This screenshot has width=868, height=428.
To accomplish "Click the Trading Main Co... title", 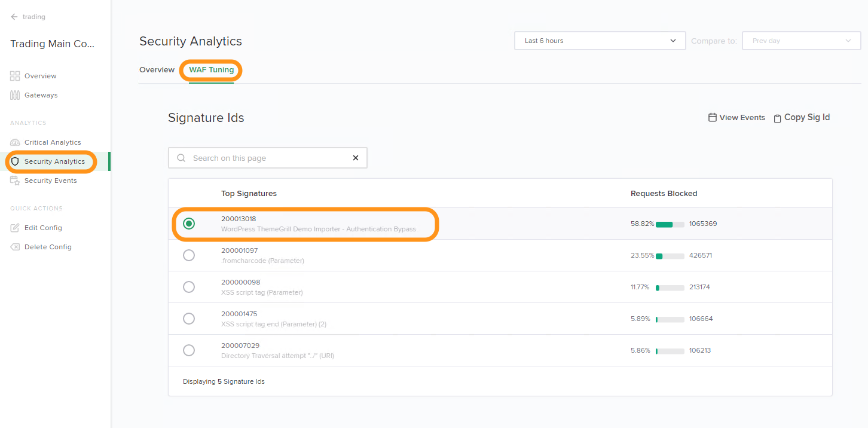I will pos(53,44).
